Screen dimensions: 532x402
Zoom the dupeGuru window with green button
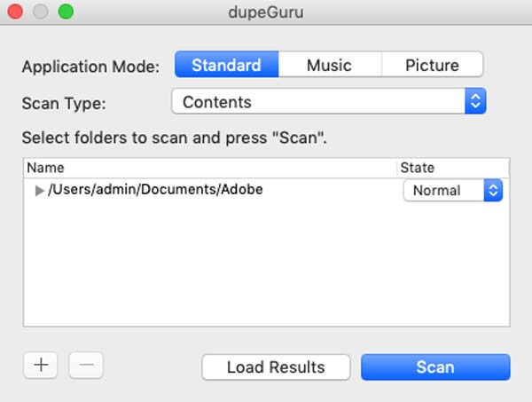(66, 12)
